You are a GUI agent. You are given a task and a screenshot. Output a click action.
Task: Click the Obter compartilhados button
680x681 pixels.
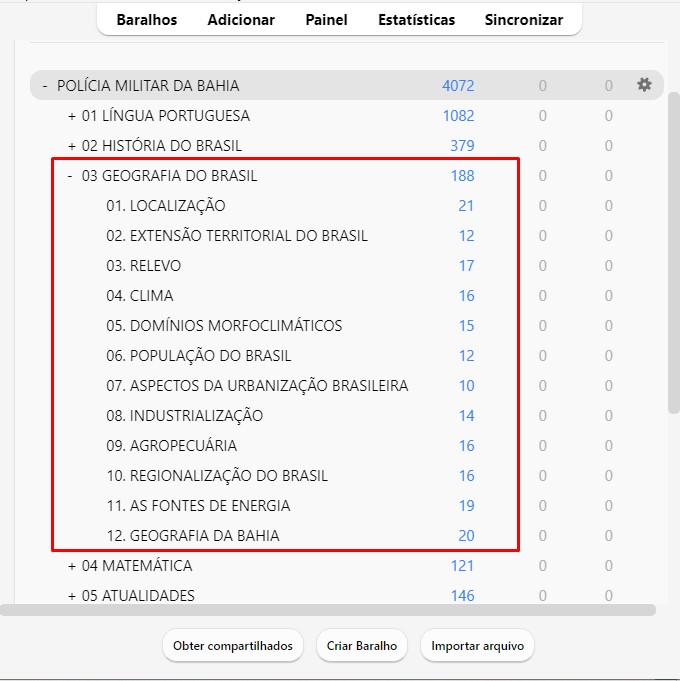point(233,646)
